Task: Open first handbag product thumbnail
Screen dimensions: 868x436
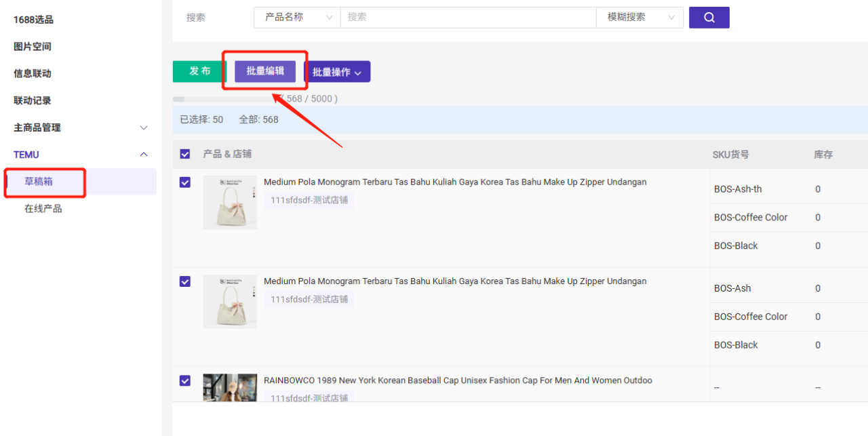Action: 230,202
